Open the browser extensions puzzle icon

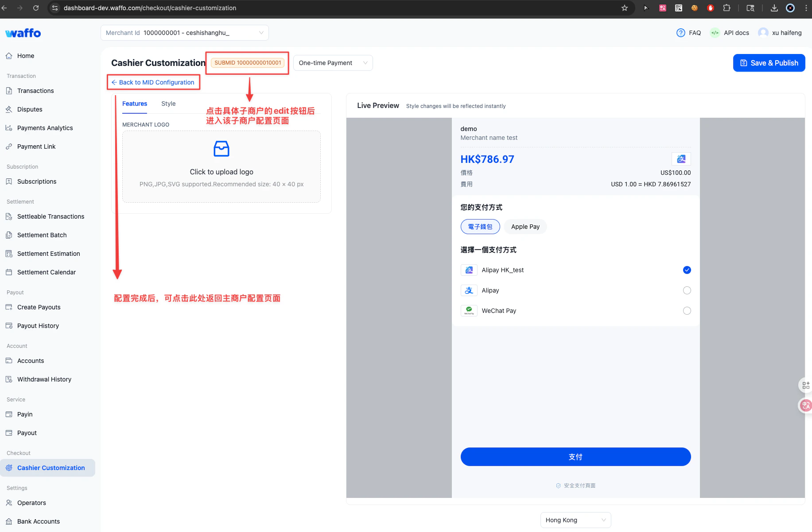coord(727,8)
